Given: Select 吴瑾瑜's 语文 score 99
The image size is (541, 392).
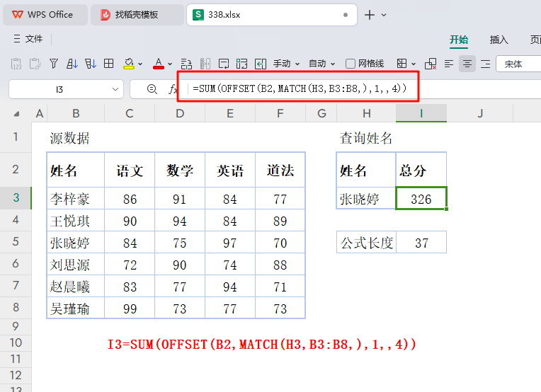Looking at the screenshot, I should [x=130, y=309].
